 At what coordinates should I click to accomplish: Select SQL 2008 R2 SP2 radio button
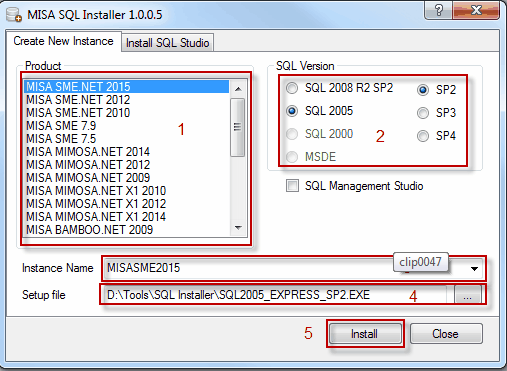292,88
